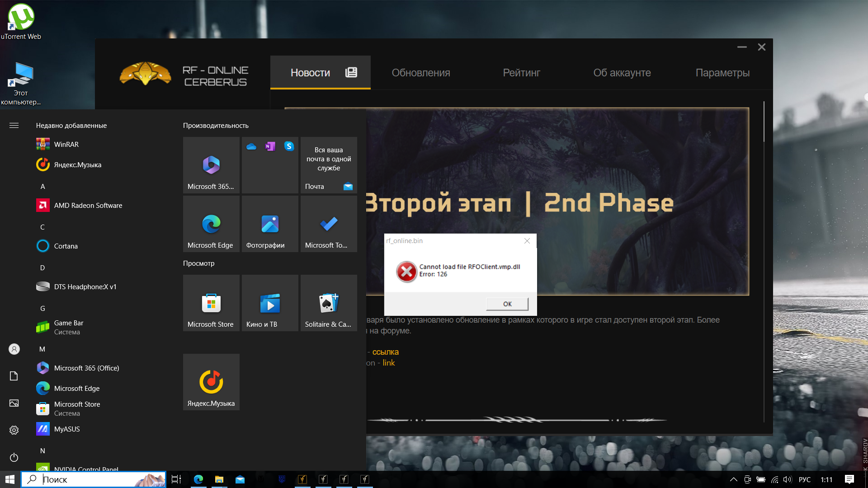Open the Почта mail tile
The image size is (868, 488).
point(329,165)
